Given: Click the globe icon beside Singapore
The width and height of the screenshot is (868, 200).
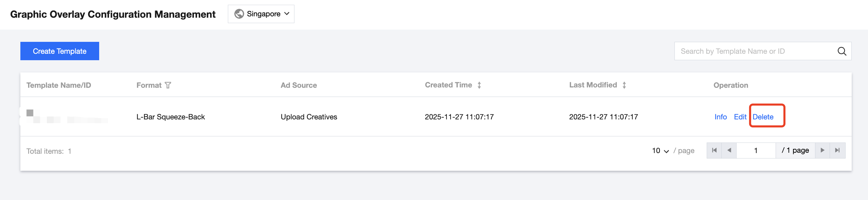Looking at the screenshot, I should coord(239,14).
